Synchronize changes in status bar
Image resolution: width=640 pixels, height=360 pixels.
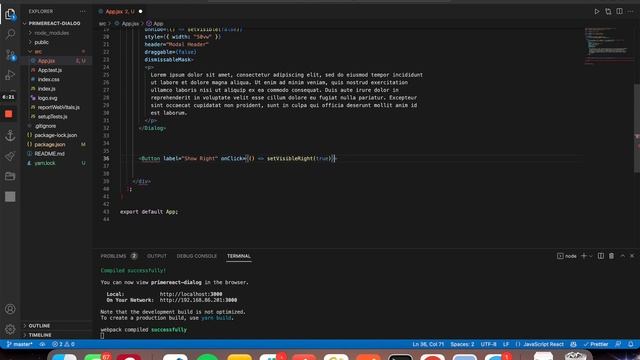point(42,344)
